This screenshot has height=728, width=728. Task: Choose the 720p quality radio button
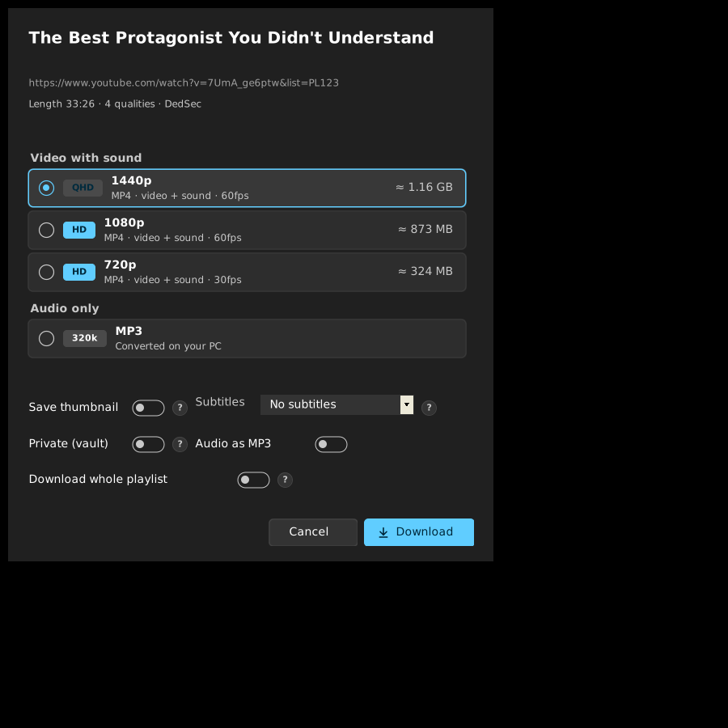tap(46, 272)
